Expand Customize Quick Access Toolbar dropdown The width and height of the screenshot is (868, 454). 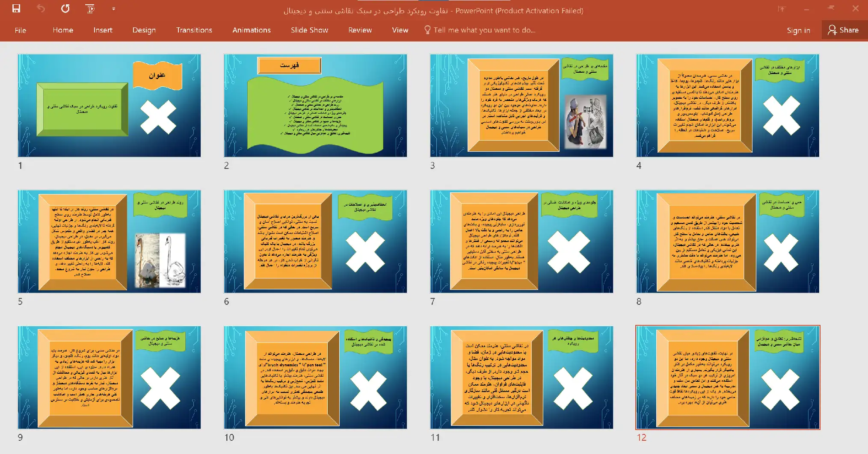click(113, 9)
